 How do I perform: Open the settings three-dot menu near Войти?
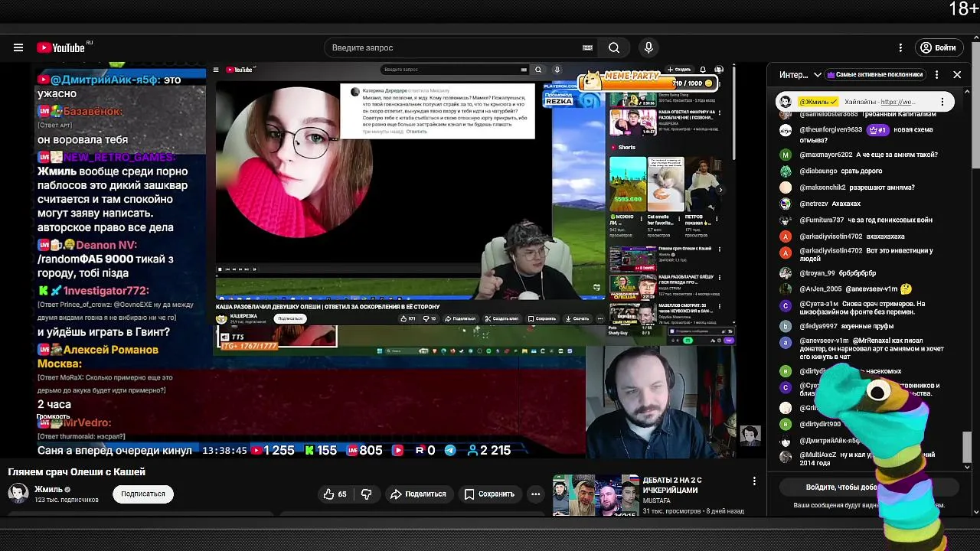coord(900,47)
